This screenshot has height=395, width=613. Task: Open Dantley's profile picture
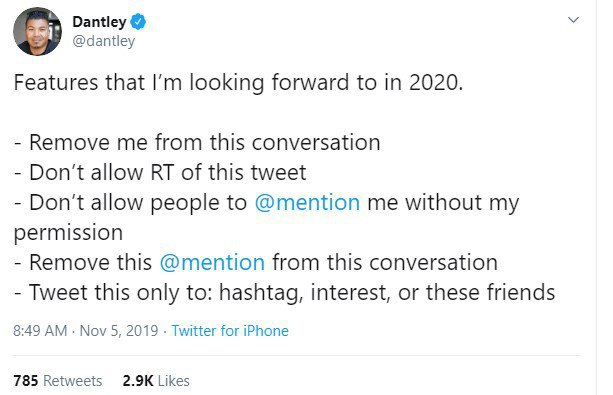coord(38,32)
